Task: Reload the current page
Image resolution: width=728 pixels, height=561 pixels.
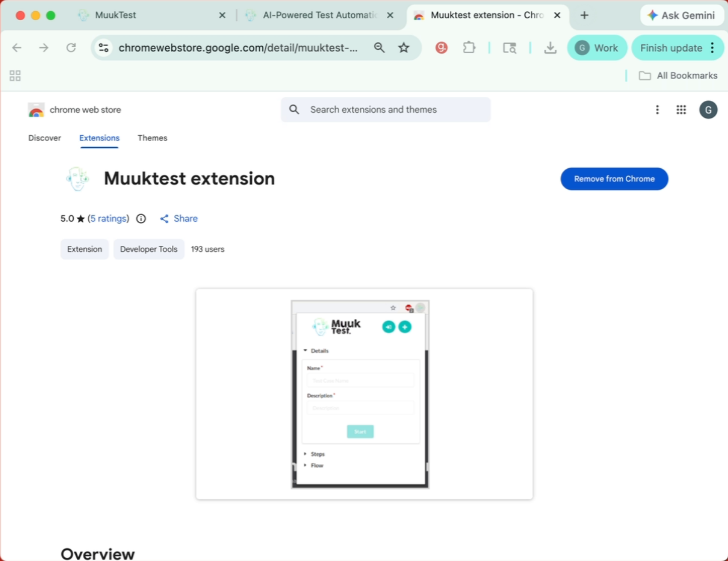Action: [71, 48]
